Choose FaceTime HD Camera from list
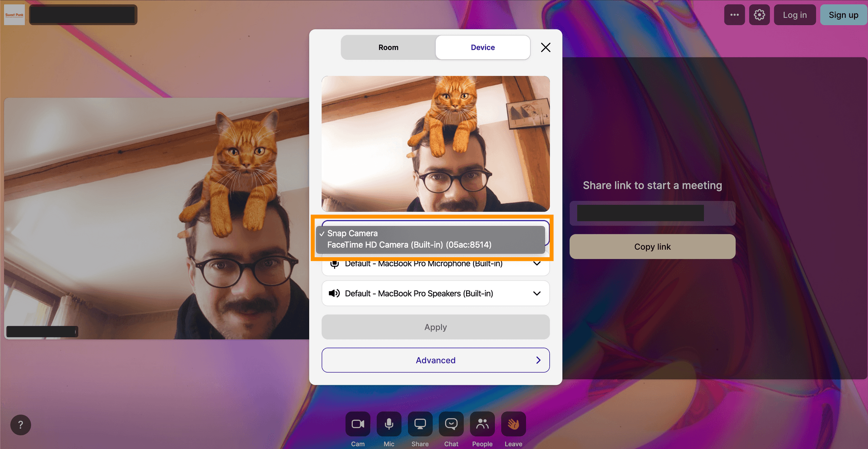The width and height of the screenshot is (868, 449). (409, 245)
